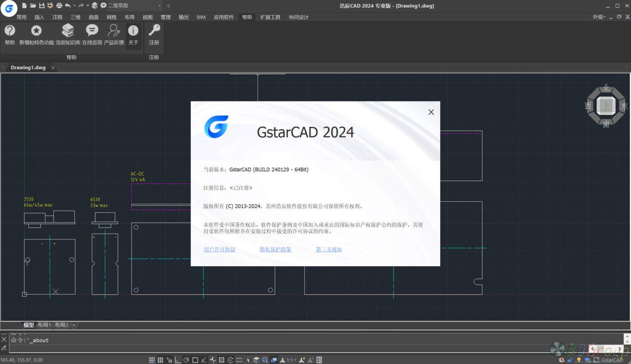Open the 用户许可协议 license agreement link
The image size is (631, 364).
(x=219, y=249)
